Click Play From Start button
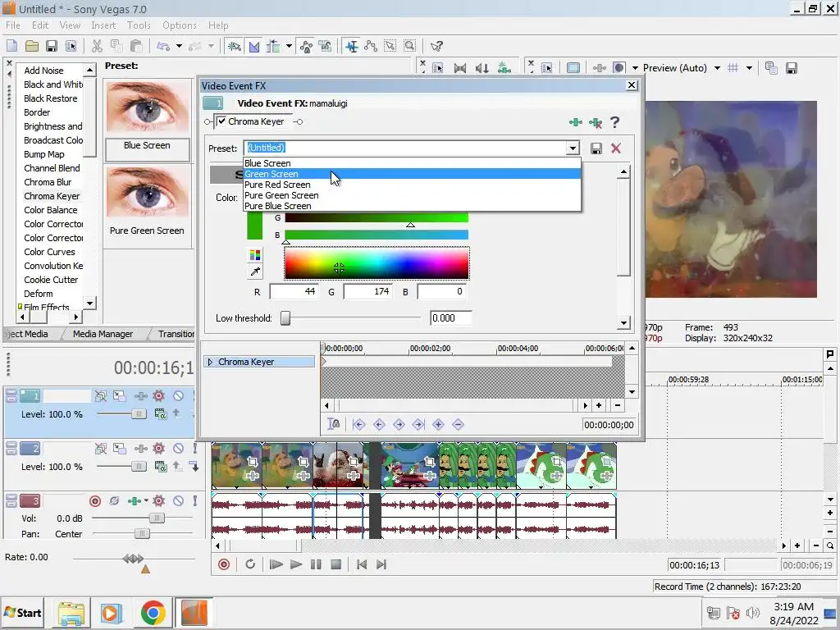 [x=276, y=564]
